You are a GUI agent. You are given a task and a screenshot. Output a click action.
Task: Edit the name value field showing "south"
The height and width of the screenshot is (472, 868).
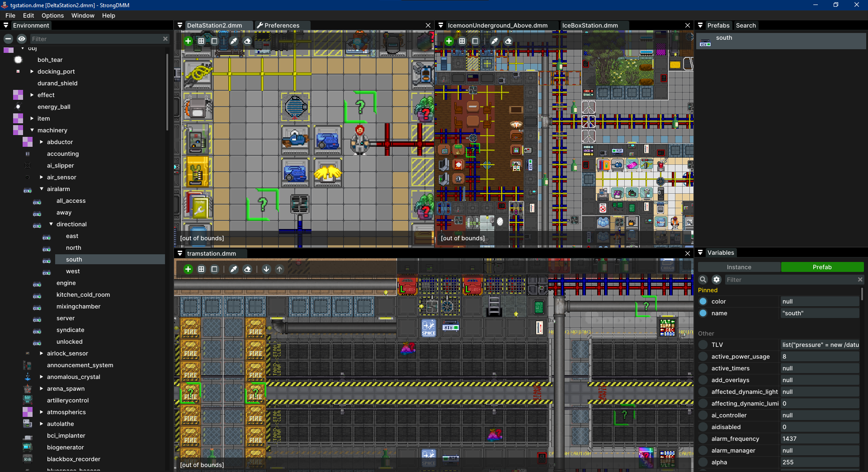coord(820,313)
